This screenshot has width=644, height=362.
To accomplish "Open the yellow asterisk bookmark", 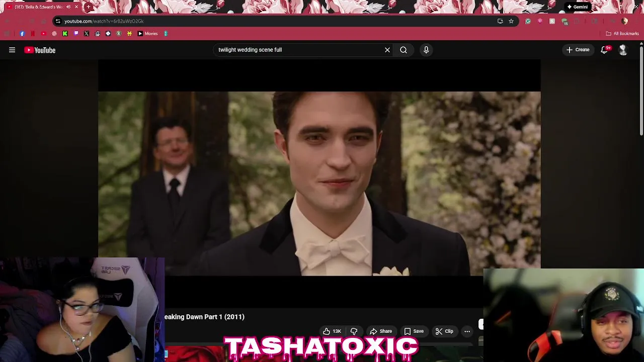I will 129,34.
